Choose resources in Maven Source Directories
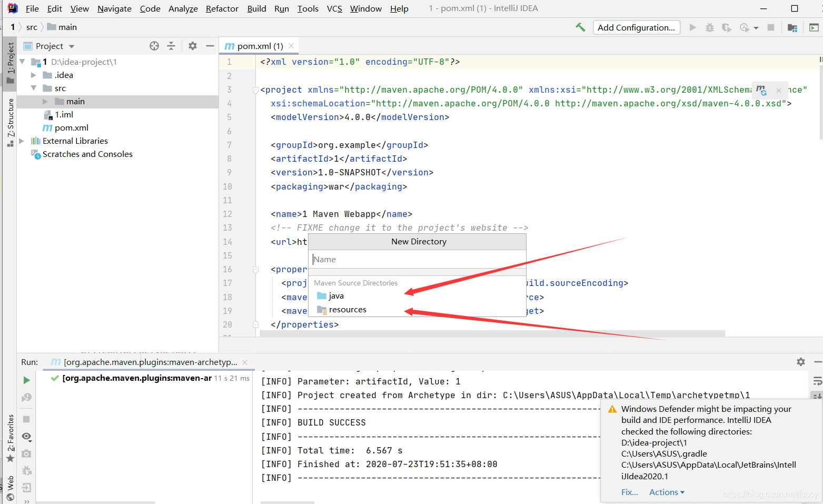The width and height of the screenshot is (823, 504). tap(417, 310)
